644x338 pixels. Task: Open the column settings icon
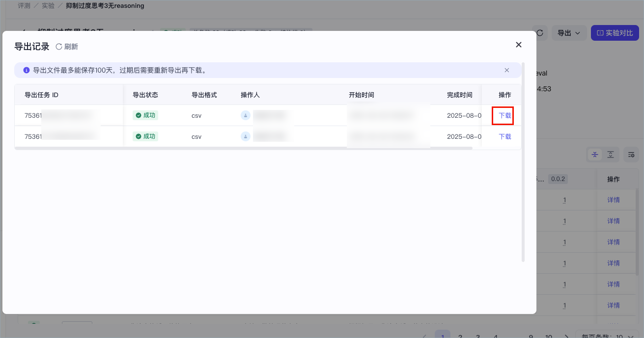631,155
